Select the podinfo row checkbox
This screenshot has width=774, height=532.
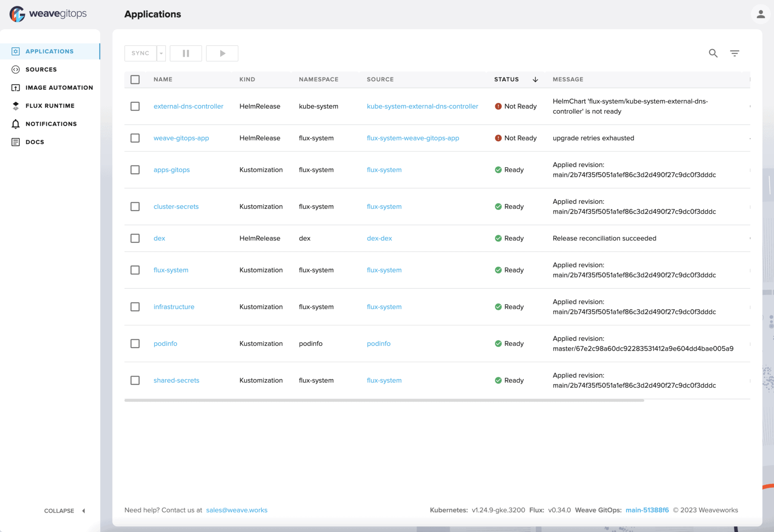[x=135, y=343]
